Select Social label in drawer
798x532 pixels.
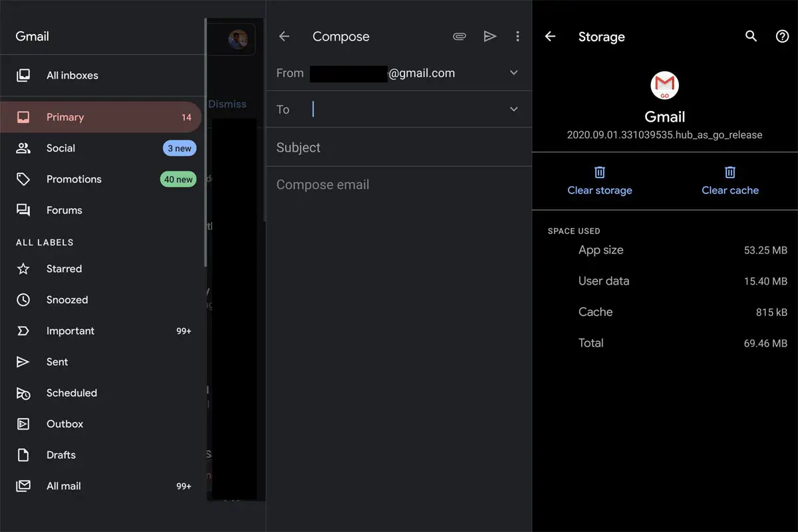click(61, 148)
